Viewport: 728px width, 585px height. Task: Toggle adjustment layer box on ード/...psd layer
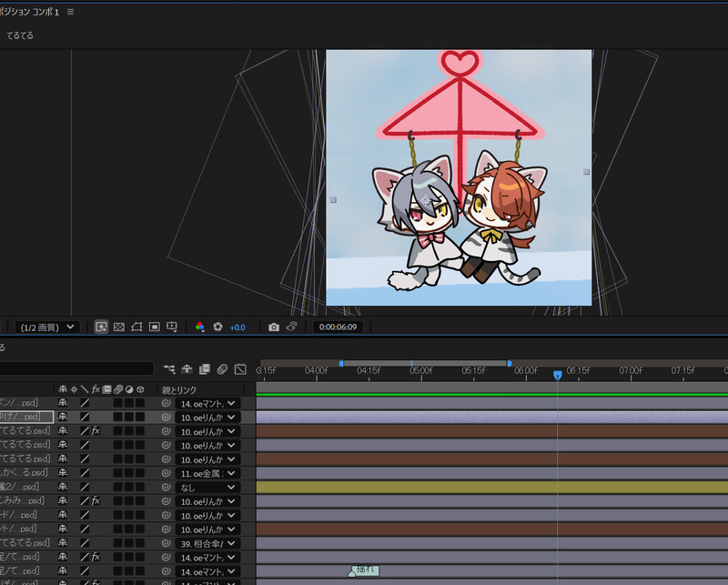click(129, 514)
